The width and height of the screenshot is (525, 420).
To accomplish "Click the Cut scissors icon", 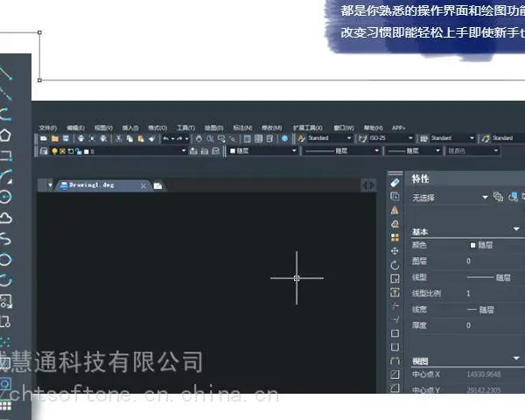I will coord(118,138).
